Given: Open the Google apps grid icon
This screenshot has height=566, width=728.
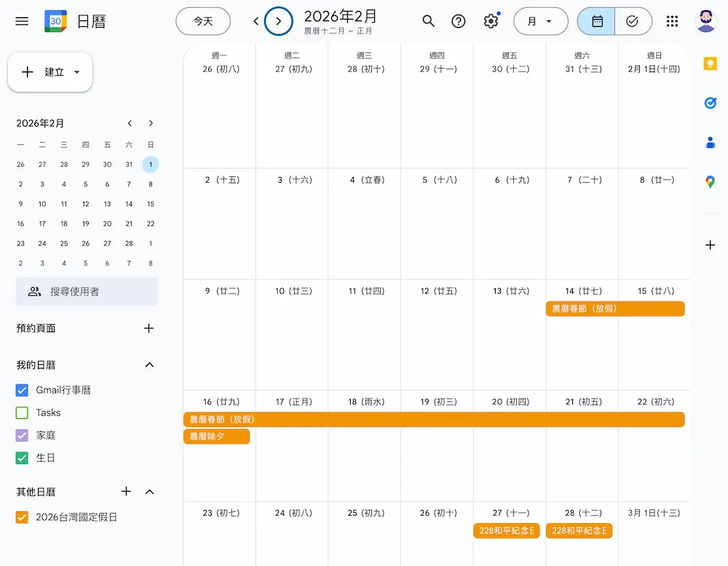Looking at the screenshot, I should point(672,21).
